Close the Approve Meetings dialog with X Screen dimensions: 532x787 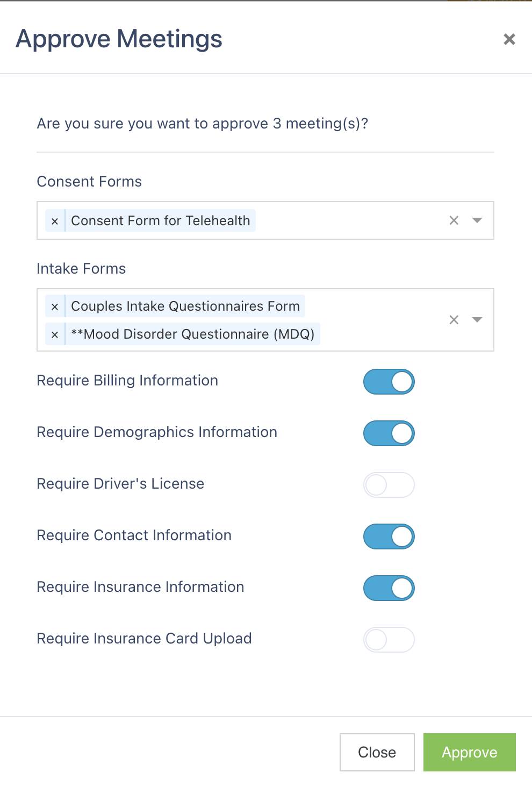click(x=509, y=39)
